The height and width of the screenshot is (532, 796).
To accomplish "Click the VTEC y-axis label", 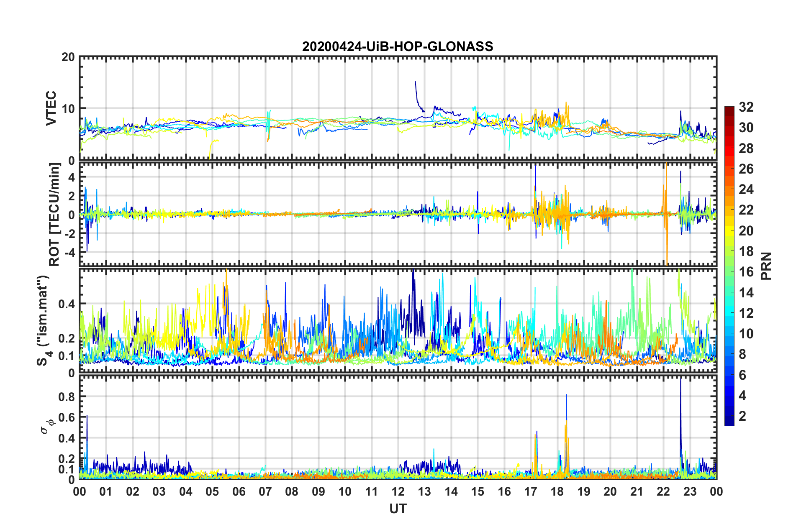I will (x=51, y=108).
